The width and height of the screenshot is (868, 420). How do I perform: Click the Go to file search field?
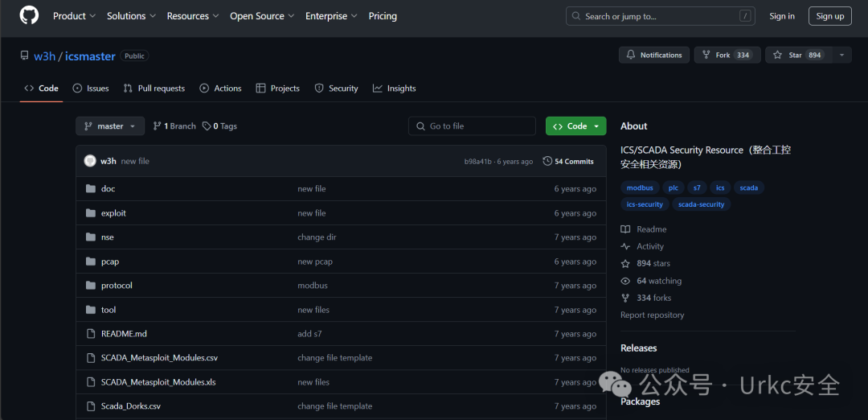473,126
